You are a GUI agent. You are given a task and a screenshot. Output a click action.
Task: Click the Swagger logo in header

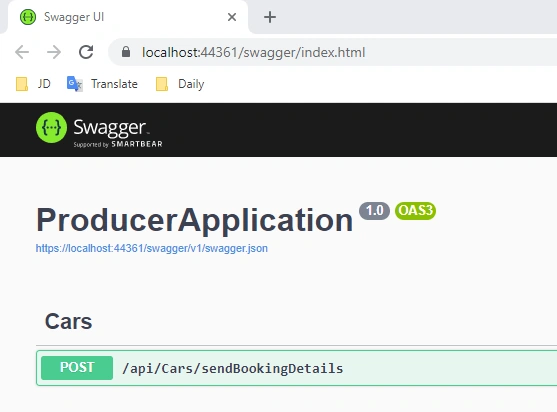click(x=99, y=130)
